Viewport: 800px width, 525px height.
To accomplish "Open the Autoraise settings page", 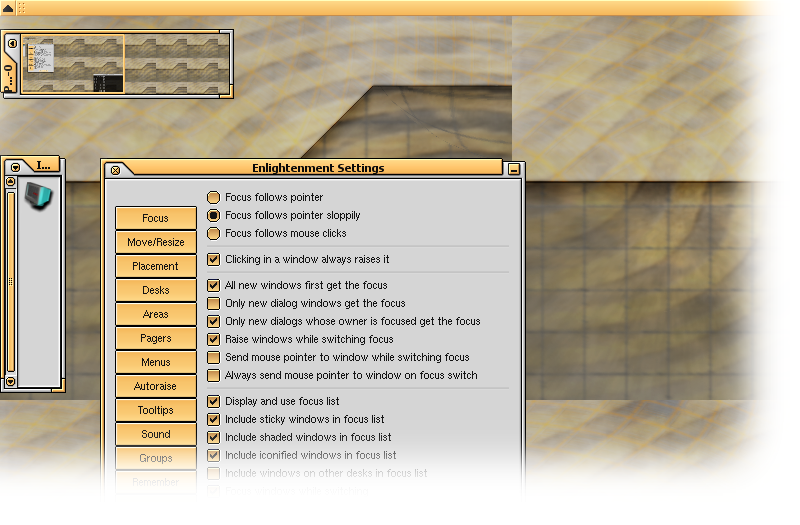I will pyautogui.click(x=156, y=386).
